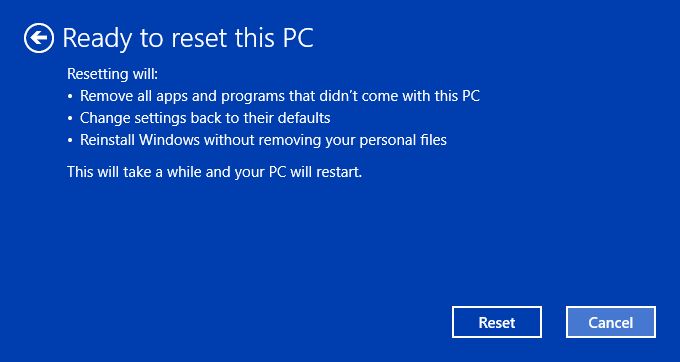Click the bullet dot before "Reinstall Windows"
680x362 pixels.
(x=71, y=141)
